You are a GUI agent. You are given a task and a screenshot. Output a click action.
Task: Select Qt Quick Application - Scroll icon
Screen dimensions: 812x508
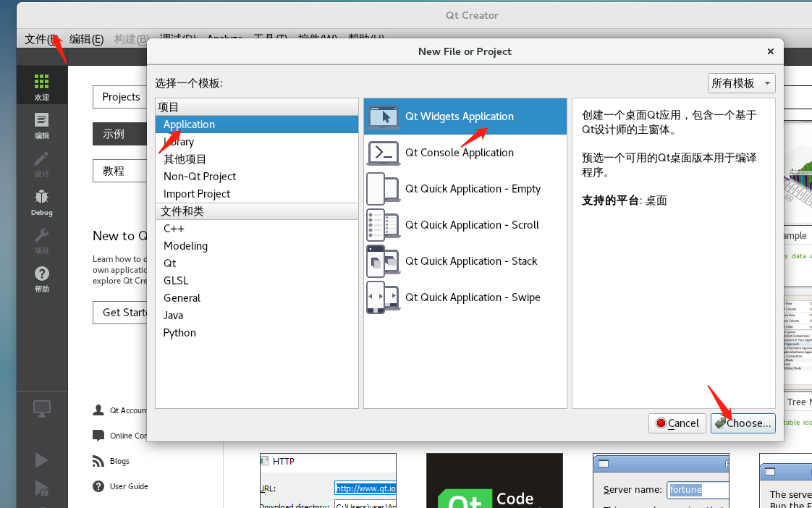[x=384, y=225]
